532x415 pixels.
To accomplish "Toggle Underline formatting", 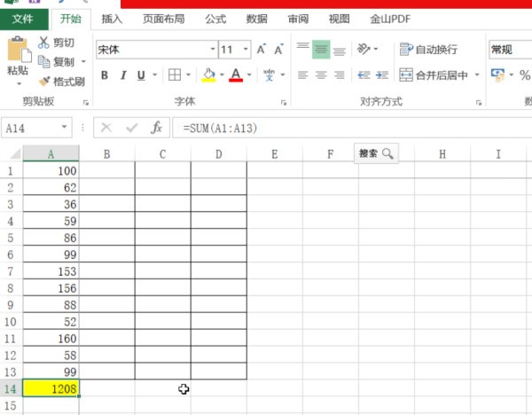I will [x=141, y=75].
